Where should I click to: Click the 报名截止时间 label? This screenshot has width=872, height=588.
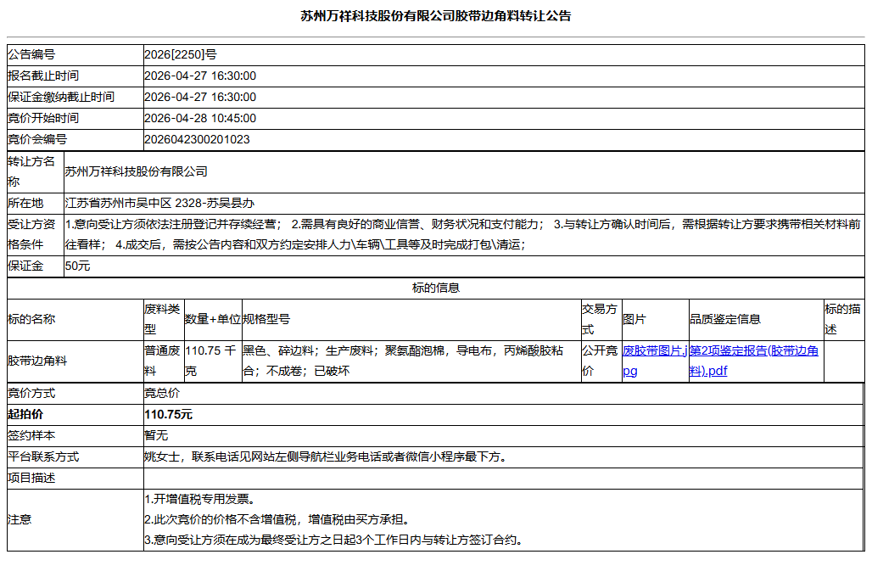43,76
